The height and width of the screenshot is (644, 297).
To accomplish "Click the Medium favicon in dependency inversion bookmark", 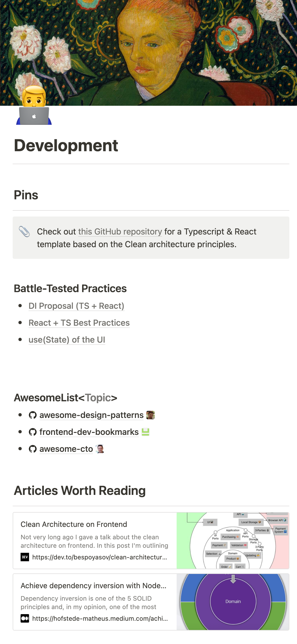I will point(25,619).
